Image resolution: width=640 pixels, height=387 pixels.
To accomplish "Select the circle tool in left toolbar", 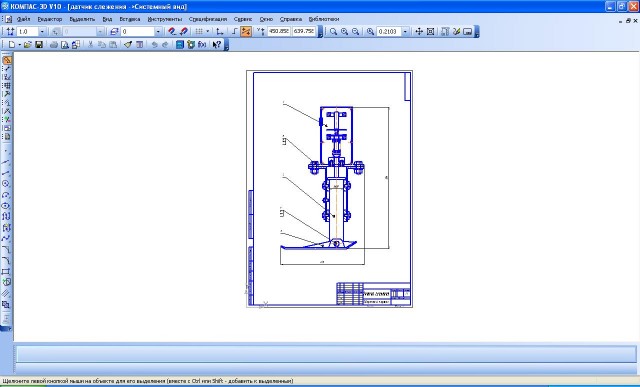I will pyautogui.click(x=6, y=184).
